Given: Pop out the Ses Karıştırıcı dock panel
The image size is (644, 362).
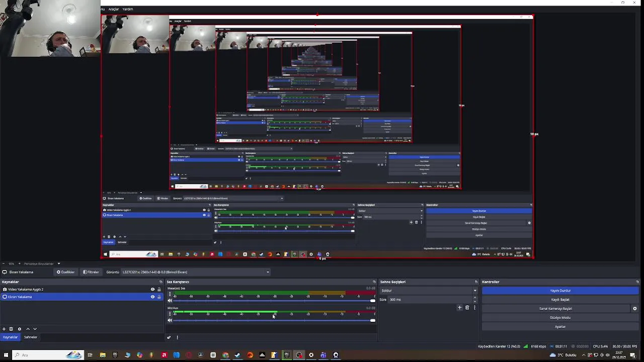Looking at the screenshot, I should pyautogui.click(x=374, y=282).
